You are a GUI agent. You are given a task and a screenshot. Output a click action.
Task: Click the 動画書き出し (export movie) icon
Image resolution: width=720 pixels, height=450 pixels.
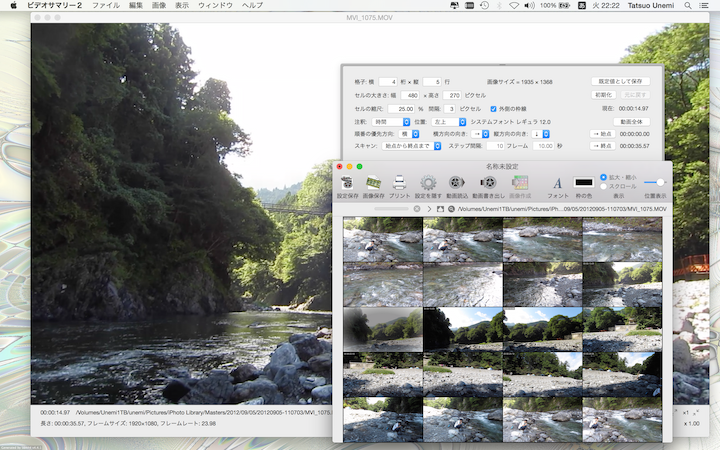tap(488, 182)
